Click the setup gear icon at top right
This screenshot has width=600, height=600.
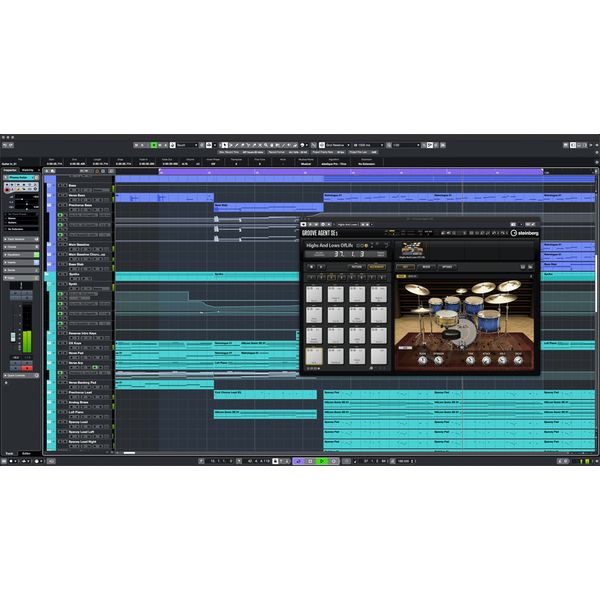coord(597,145)
